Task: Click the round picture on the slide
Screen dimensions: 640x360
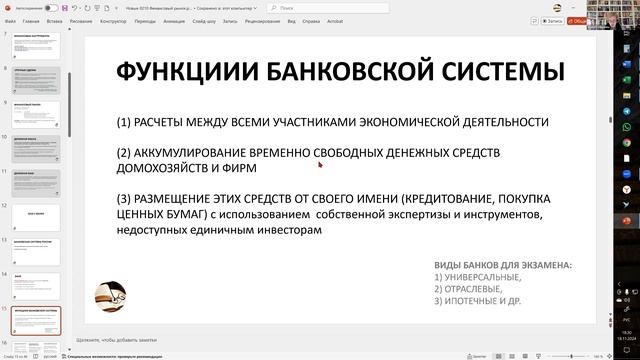Action: coord(111,297)
